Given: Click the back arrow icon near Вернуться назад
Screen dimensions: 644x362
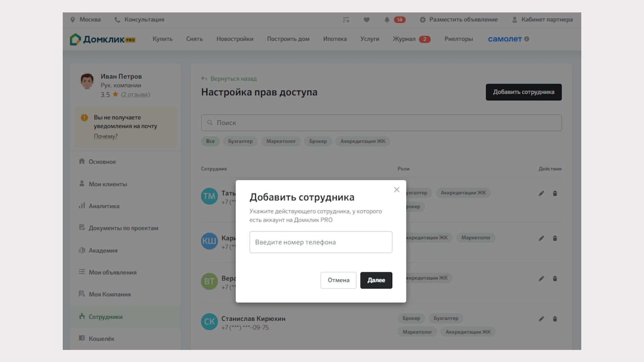Looking at the screenshot, I should [204, 79].
